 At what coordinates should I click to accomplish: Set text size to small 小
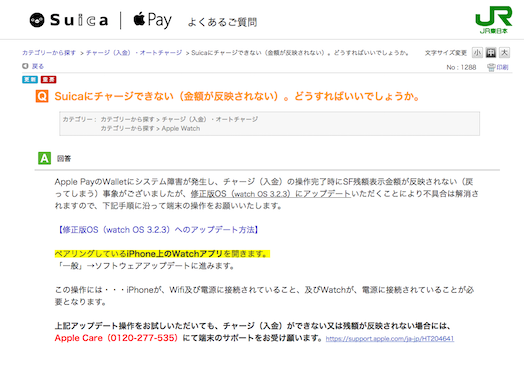(477, 53)
